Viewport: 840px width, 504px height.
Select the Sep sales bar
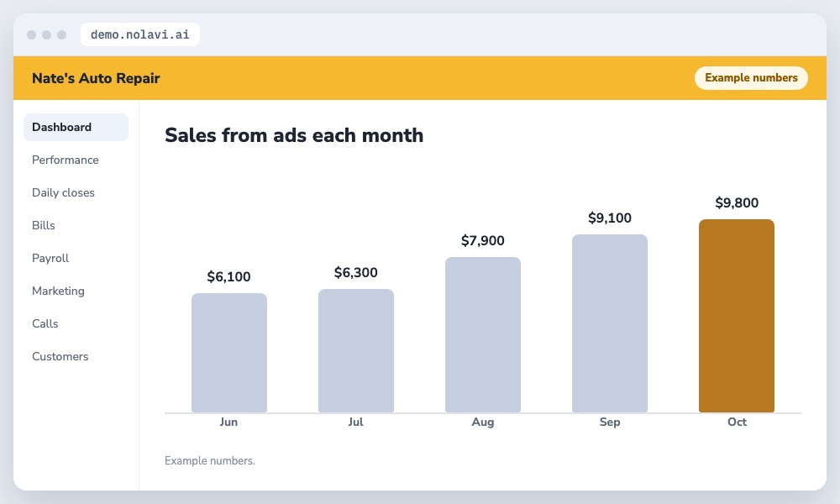(x=610, y=323)
